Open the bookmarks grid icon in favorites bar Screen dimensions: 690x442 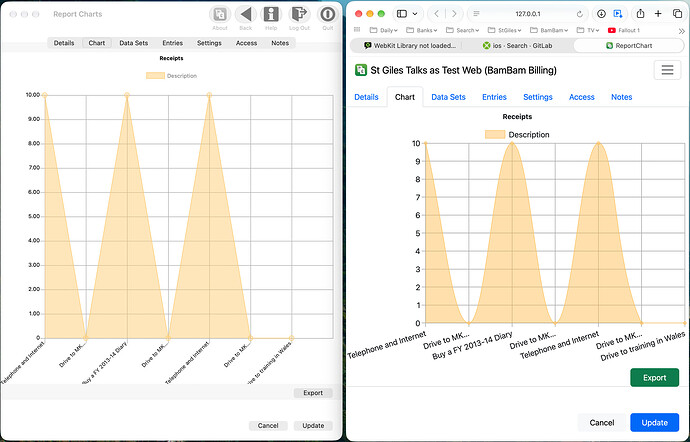pyautogui.click(x=357, y=30)
